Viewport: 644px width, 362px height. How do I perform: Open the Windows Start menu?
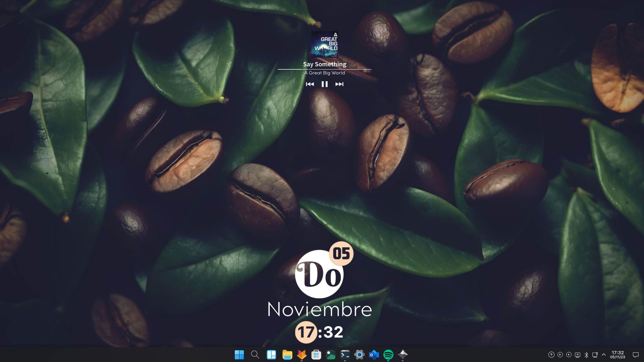(x=239, y=355)
